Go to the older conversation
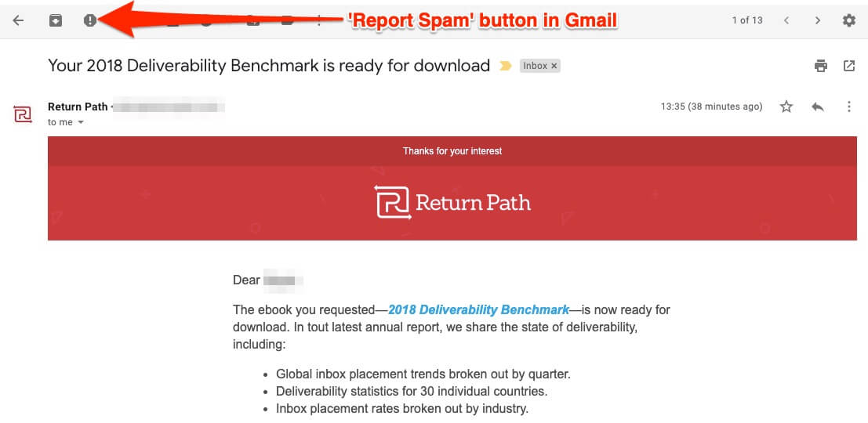 pos(818,20)
